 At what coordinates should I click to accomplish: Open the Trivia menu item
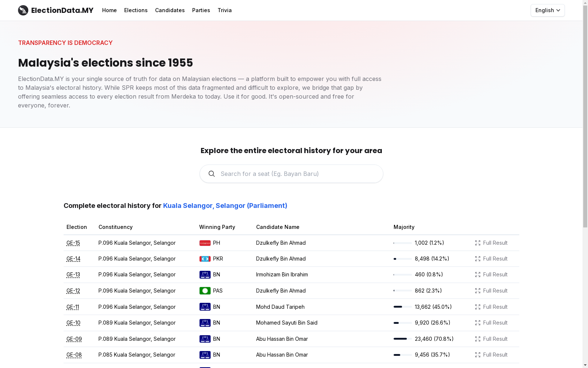point(225,10)
